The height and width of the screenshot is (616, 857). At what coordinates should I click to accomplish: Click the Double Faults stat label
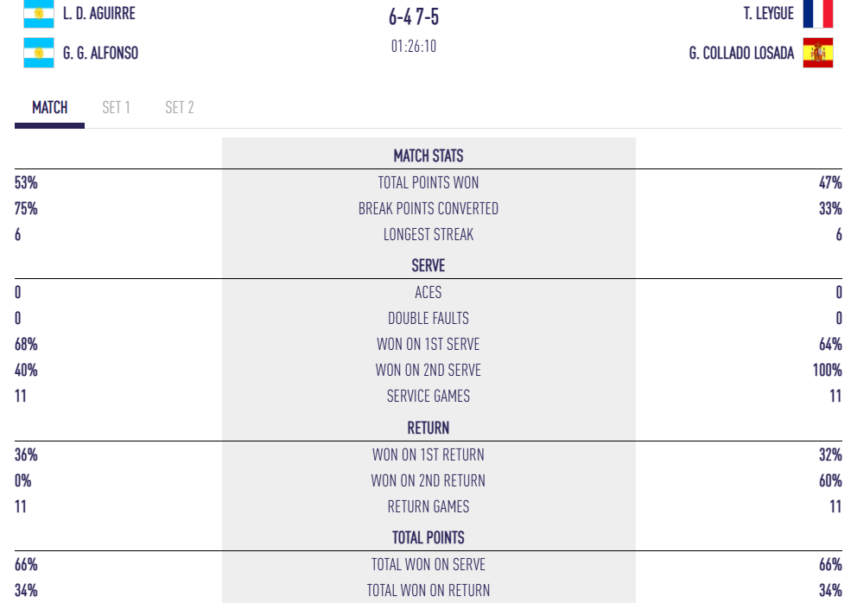click(x=428, y=319)
